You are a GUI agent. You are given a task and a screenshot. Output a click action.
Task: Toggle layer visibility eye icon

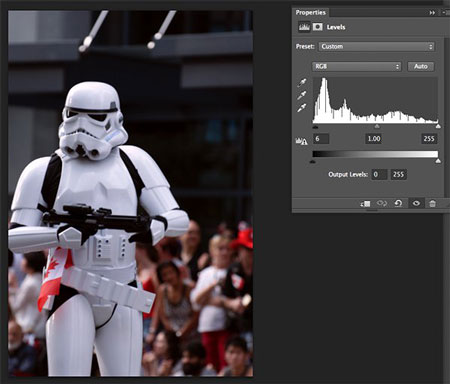[416, 203]
